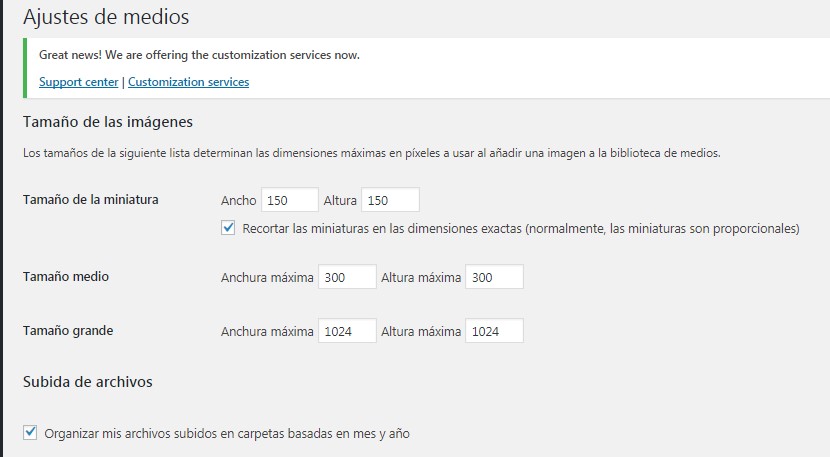
Task: Click the 'Tamaño de las imágenes' heading
Action: [x=107, y=122]
